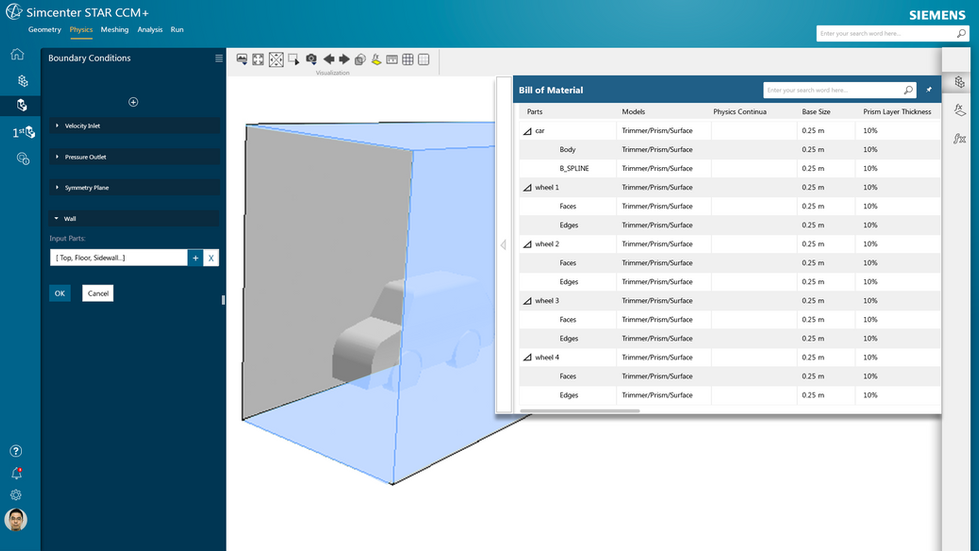Switch to the Meshing tab
This screenshot has height=551, width=979.
pos(114,29)
